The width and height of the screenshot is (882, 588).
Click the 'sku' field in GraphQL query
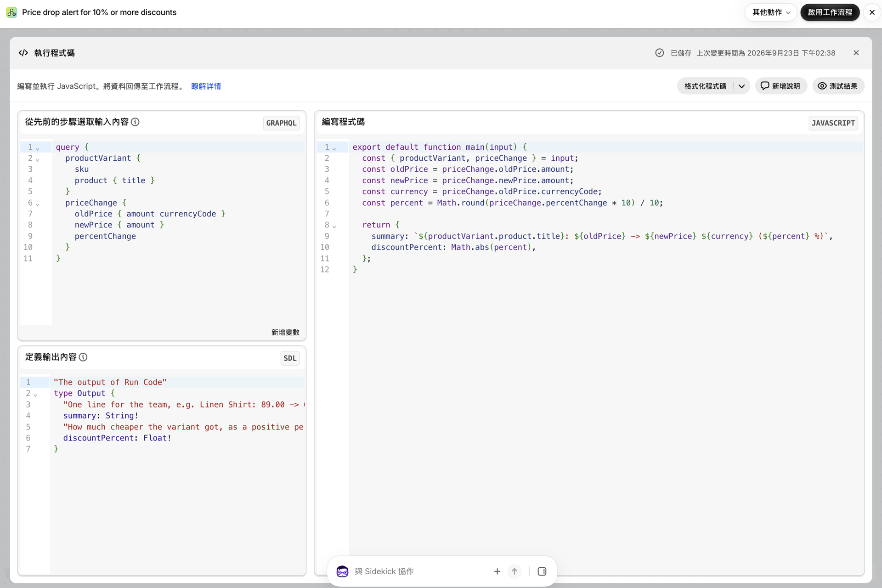[x=82, y=169]
